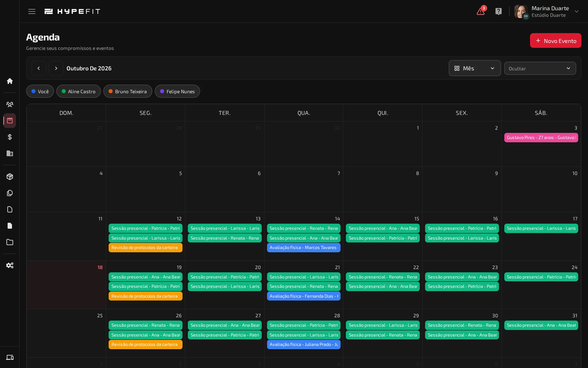
Task: Open Sessão presencial Ana event on day 31
Action: click(x=541, y=325)
